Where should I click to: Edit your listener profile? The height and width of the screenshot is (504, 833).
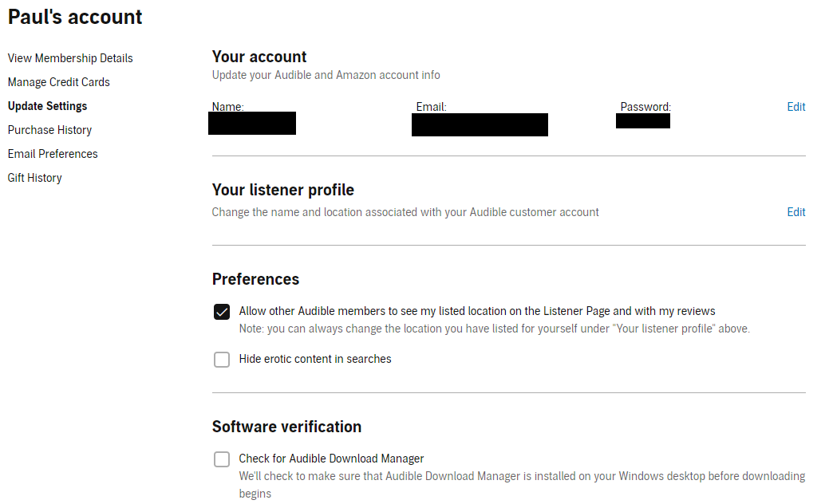click(795, 211)
